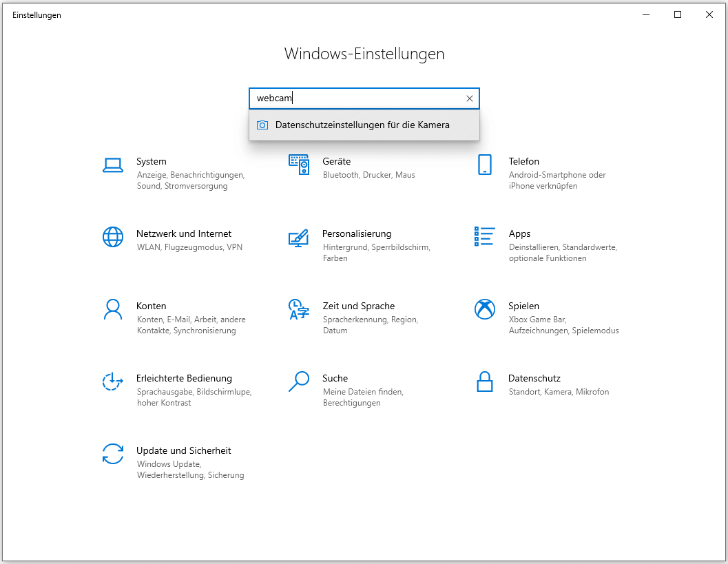Open Spielen settings title

pos(523,306)
